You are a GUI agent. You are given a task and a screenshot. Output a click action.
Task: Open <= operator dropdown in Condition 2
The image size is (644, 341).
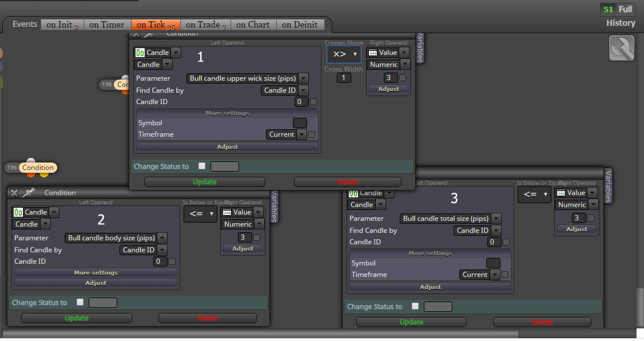pos(200,213)
